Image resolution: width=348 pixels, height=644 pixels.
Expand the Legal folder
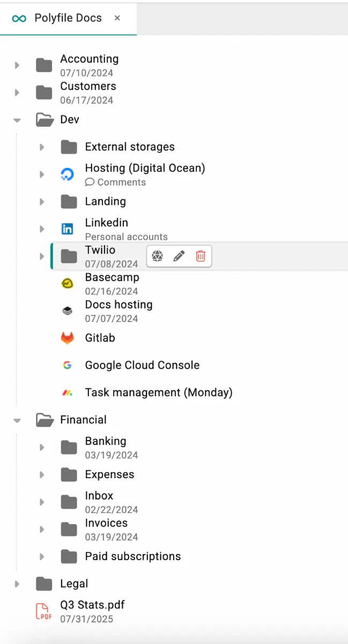[17, 584]
